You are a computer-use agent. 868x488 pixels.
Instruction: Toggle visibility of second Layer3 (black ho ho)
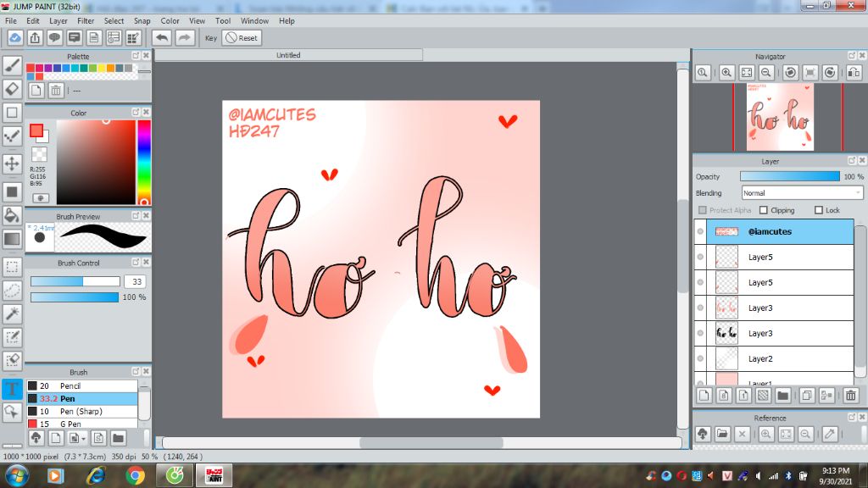click(700, 333)
